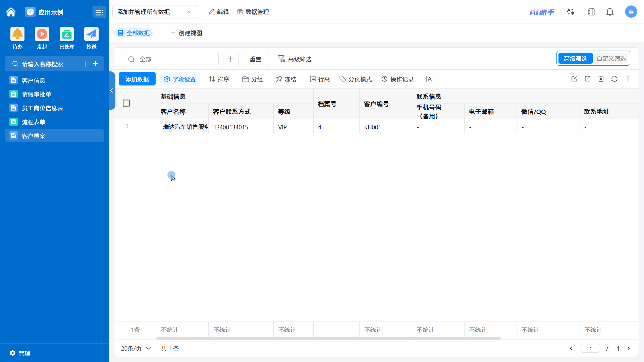Open 数据管理 in header
The width and height of the screenshot is (644, 362).
(x=253, y=12)
